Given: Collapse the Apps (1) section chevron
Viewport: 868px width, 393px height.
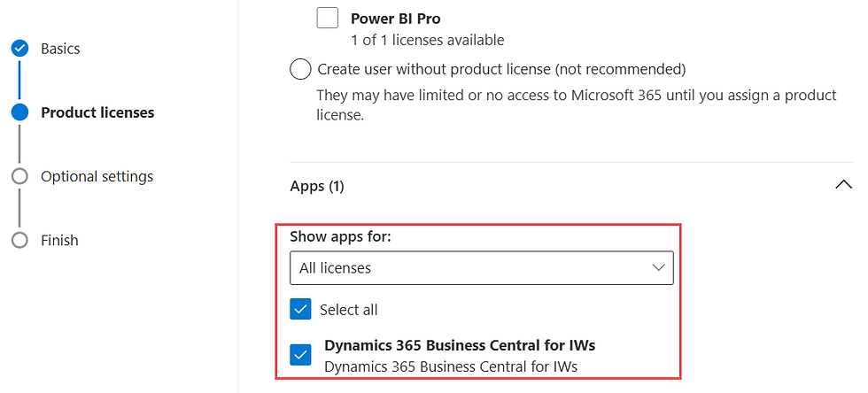Looking at the screenshot, I should pos(843,185).
